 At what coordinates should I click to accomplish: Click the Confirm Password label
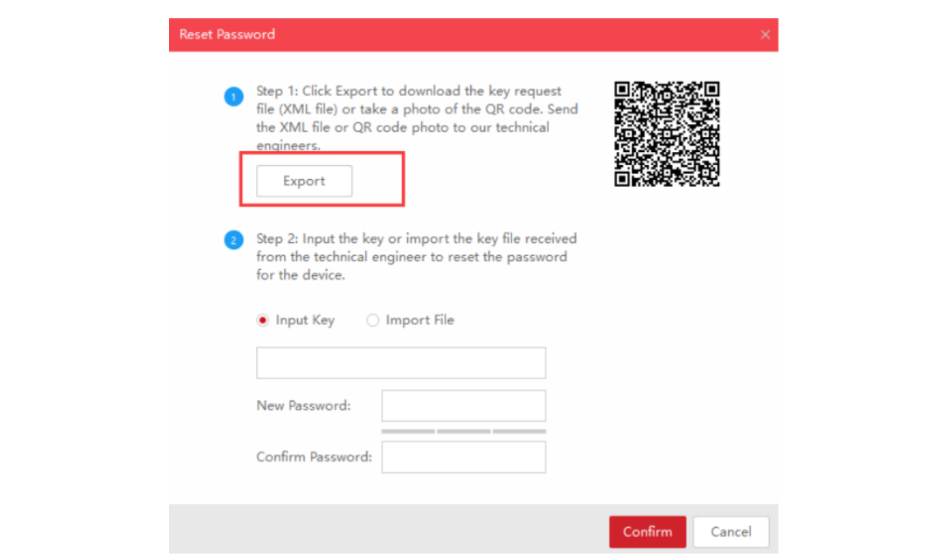pyautogui.click(x=314, y=457)
